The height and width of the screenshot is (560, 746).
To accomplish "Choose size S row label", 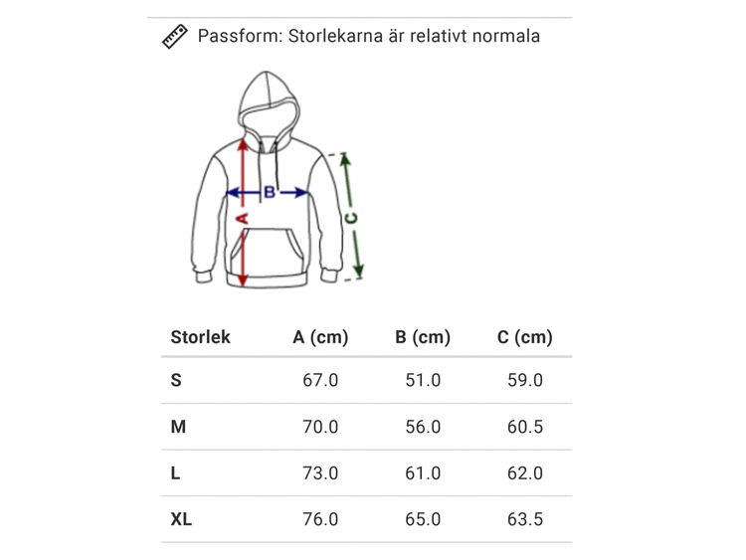I will (176, 380).
